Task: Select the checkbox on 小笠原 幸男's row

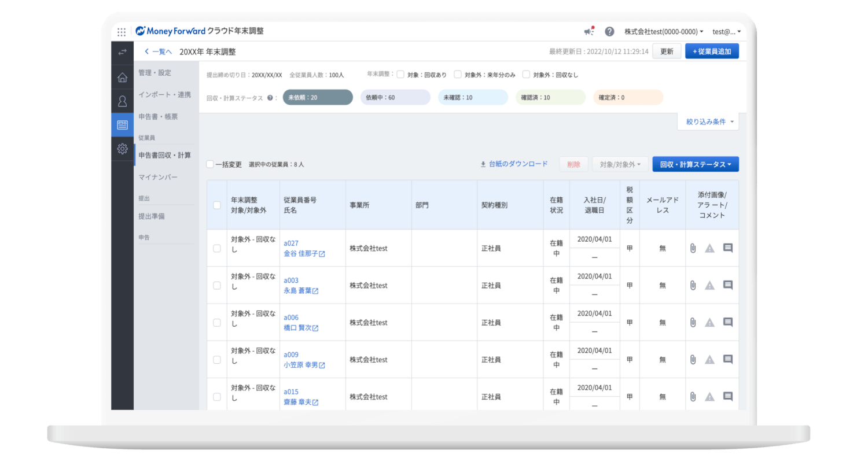Action: coord(216,359)
